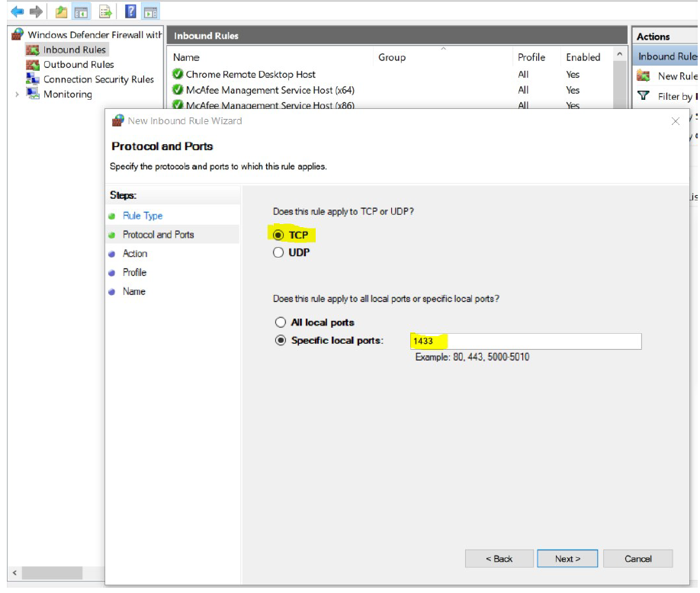Screen dimensions: 700x593
Task: Go to the Rule Type step link
Action: (143, 216)
